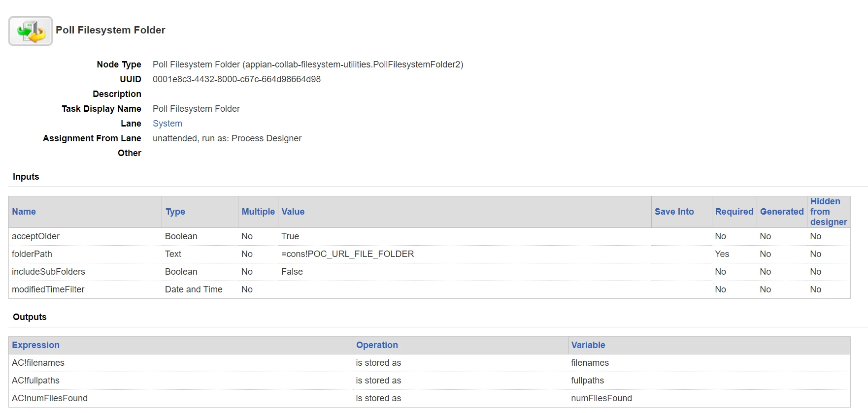
Task: Click the Save Into column header
Action: pyautogui.click(x=674, y=212)
